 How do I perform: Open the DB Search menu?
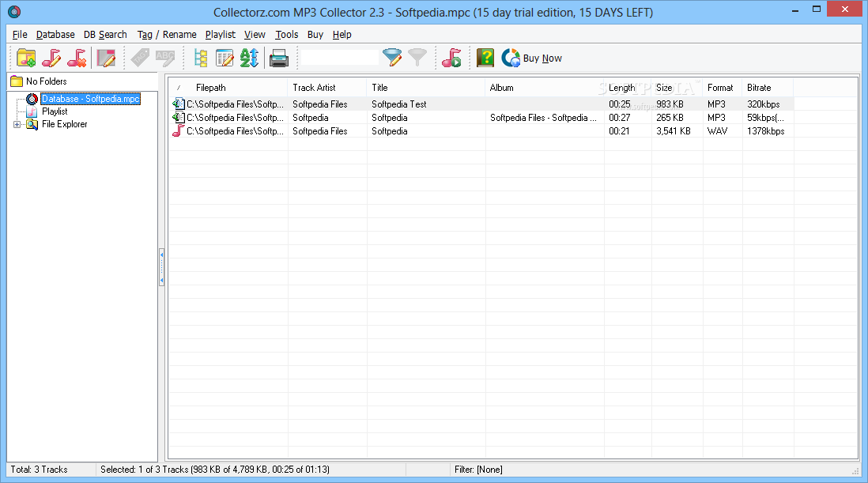pyautogui.click(x=105, y=34)
